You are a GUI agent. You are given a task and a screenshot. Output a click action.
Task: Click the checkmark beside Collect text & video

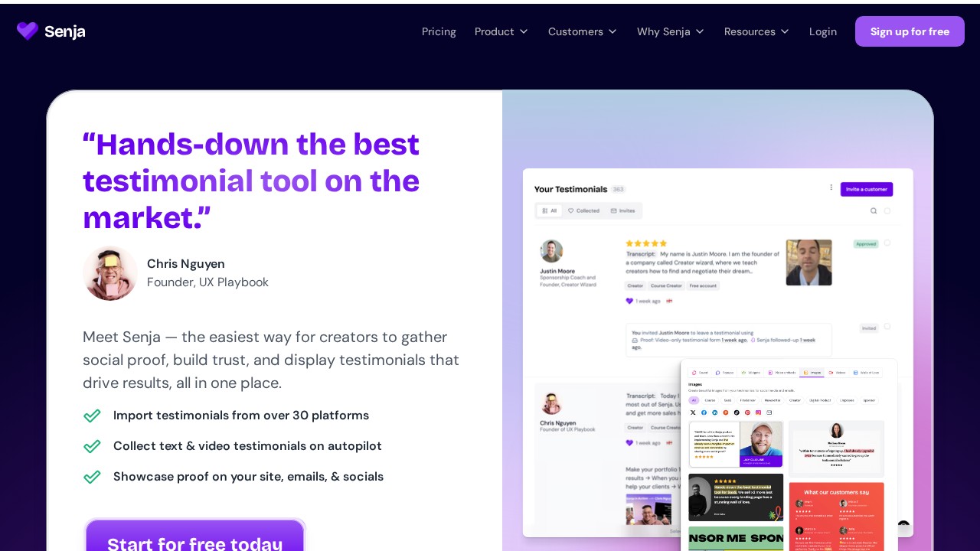(x=92, y=446)
